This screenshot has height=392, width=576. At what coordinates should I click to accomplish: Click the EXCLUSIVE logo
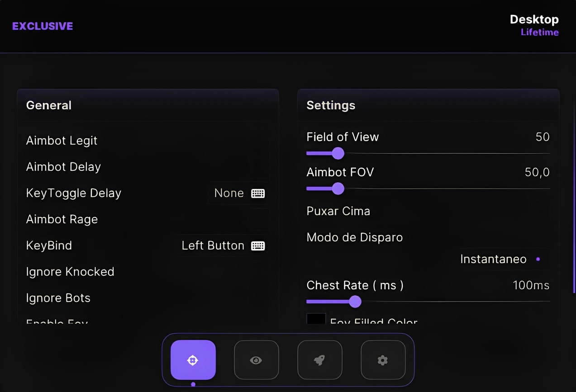pyautogui.click(x=43, y=26)
